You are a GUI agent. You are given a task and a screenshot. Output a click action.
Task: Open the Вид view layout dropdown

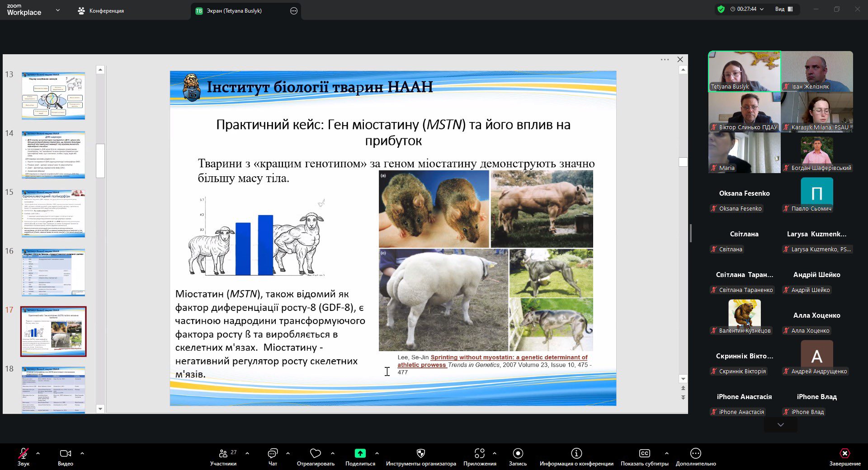coord(784,9)
